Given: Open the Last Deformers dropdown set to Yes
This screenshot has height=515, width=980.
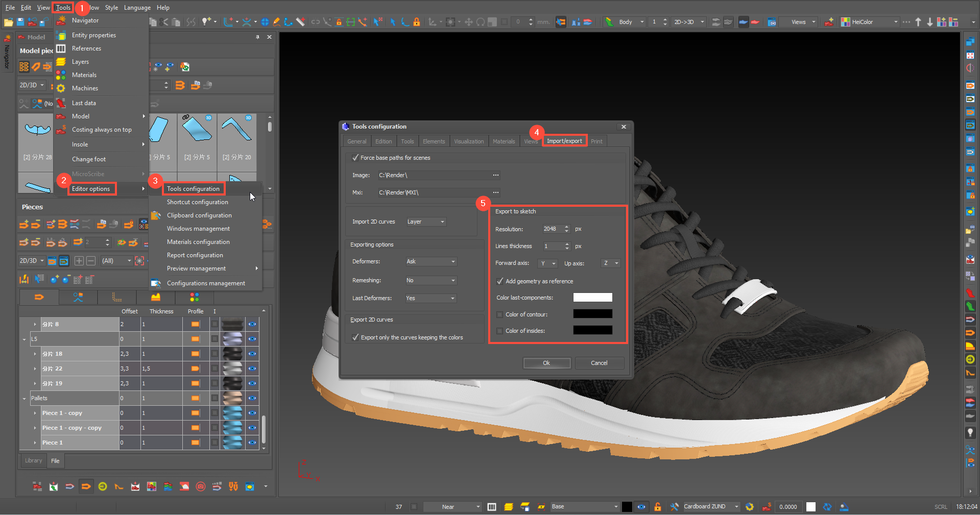Looking at the screenshot, I should (431, 298).
